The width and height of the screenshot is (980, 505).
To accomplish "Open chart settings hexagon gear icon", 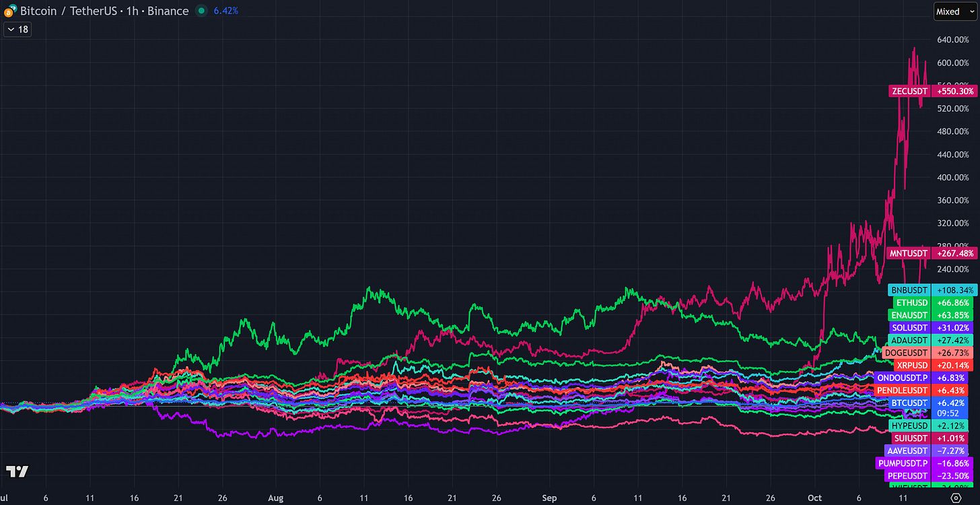I will (956, 498).
